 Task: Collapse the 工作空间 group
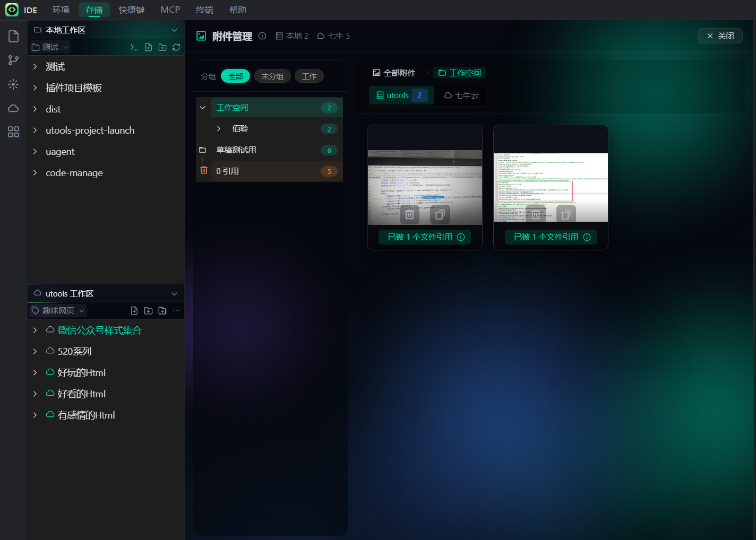coord(202,108)
